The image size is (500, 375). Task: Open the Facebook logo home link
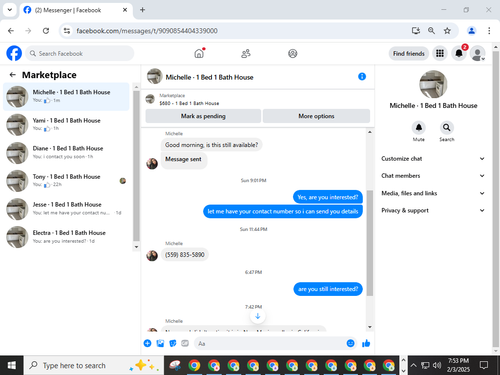pyautogui.click(x=14, y=53)
